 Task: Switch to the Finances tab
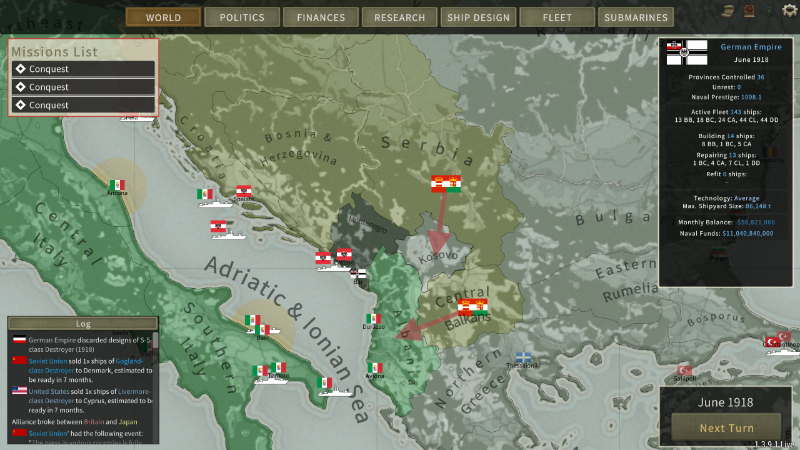(x=320, y=17)
